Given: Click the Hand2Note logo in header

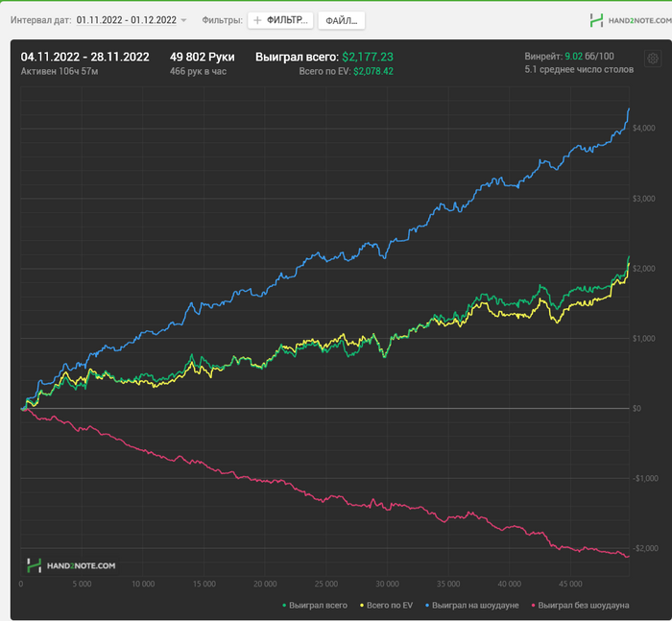Looking at the screenshot, I should [631, 20].
